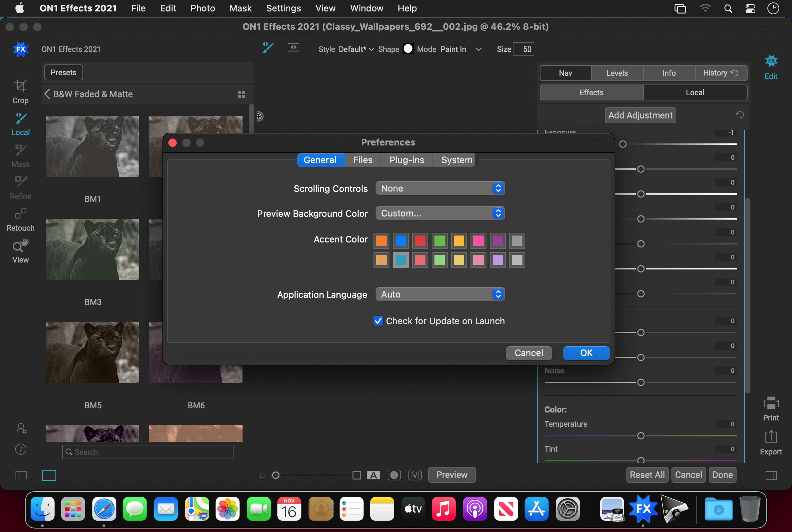Select single view mode rectangle icon
Screen dimensions: 792x532
tap(49, 475)
